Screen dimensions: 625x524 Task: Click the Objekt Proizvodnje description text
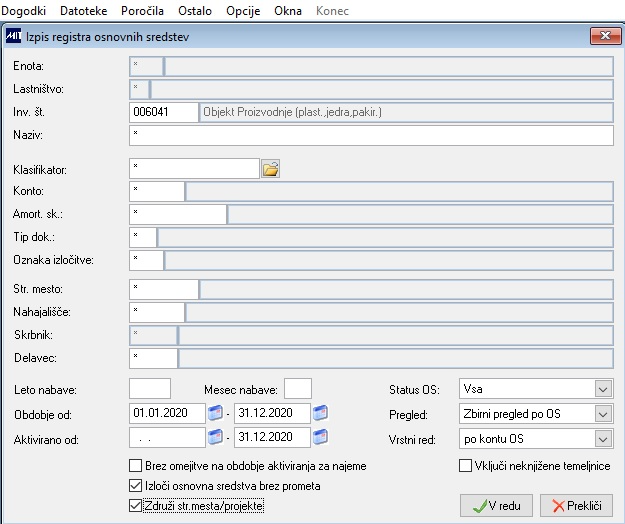293,112
